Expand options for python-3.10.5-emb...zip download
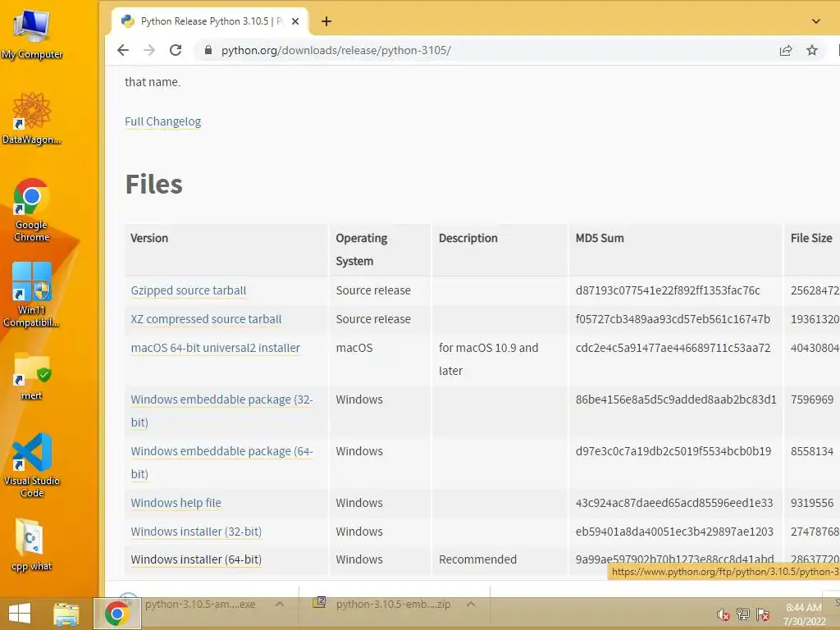840x630 pixels. click(470, 605)
